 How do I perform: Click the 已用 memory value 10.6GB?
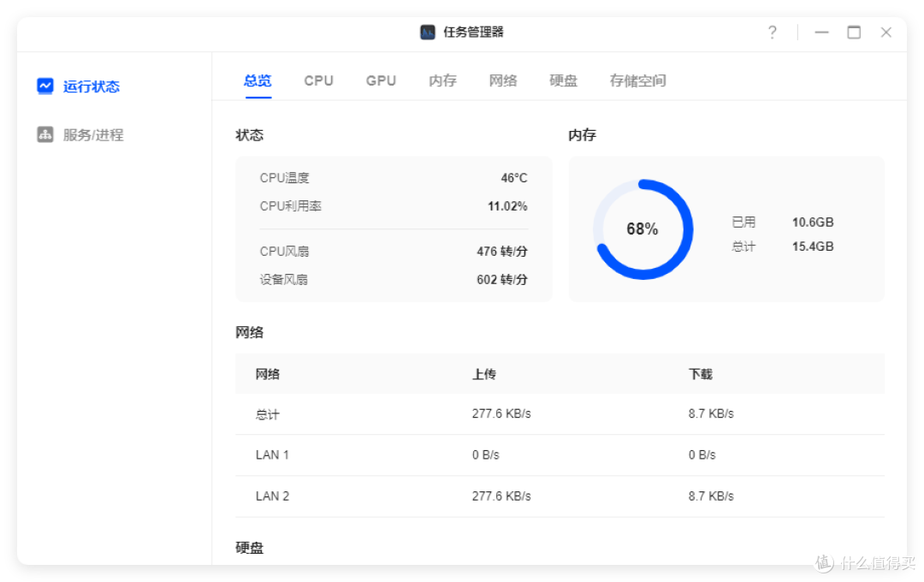click(813, 223)
